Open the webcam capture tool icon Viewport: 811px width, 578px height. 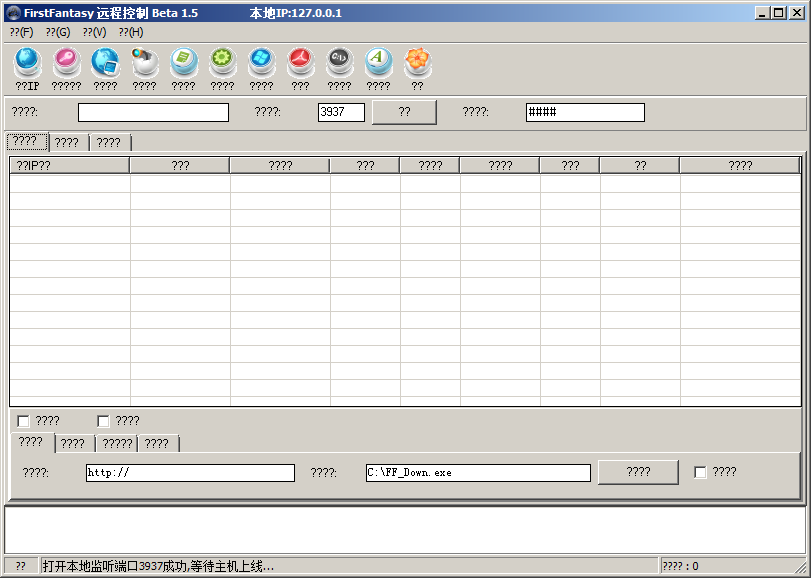(x=144, y=62)
